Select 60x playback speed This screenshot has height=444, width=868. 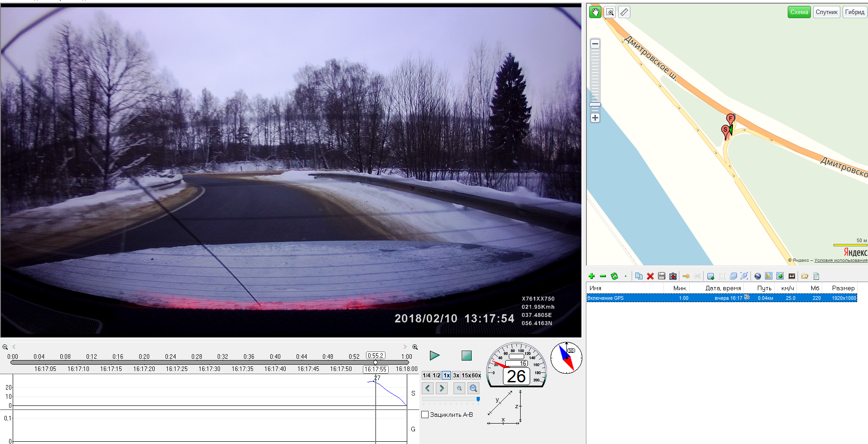(476, 376)
